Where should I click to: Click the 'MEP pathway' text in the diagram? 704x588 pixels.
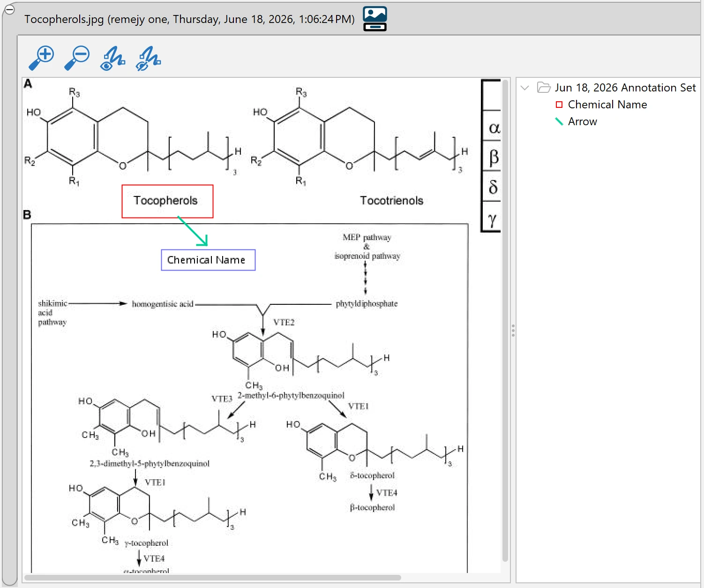click(x=367, y=237)
